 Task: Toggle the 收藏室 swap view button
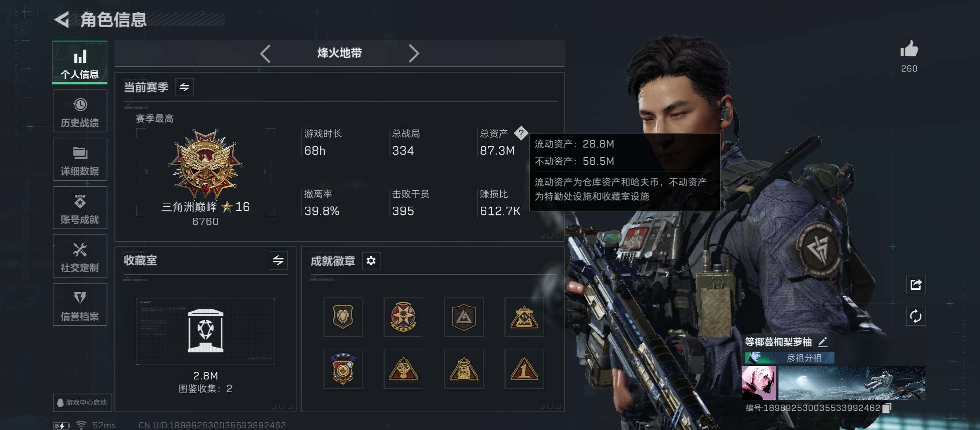click(278, 260)
